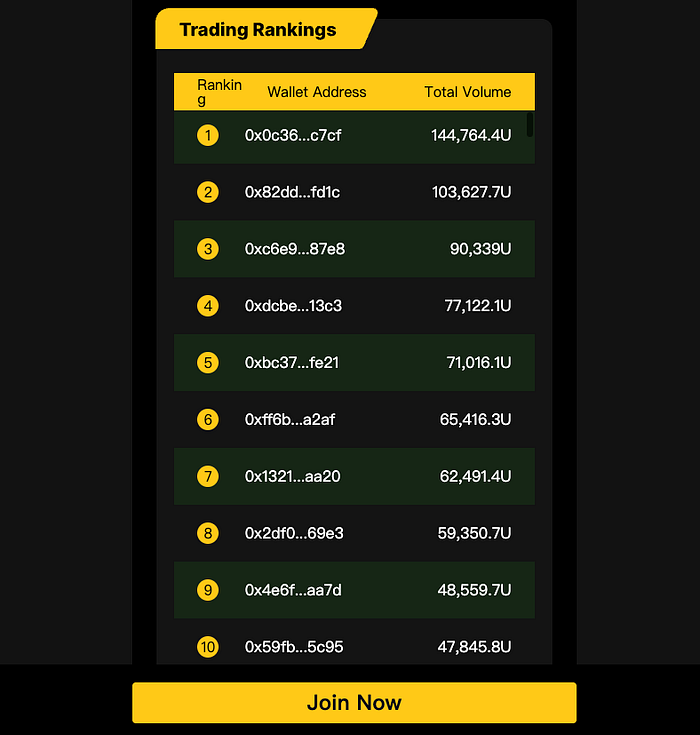700x735 pixels.
Task: Click the rank 6 badge icon
Action: point(208,419)
